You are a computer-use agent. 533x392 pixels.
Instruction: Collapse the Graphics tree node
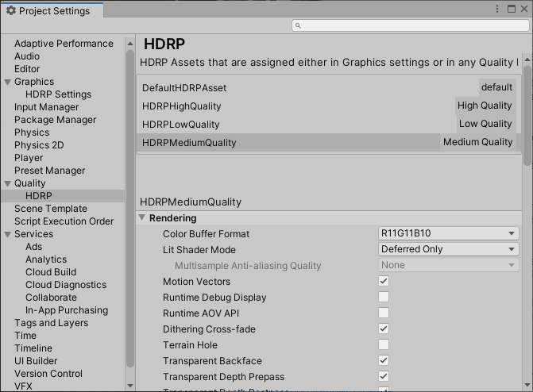click(x=7, y=82)
